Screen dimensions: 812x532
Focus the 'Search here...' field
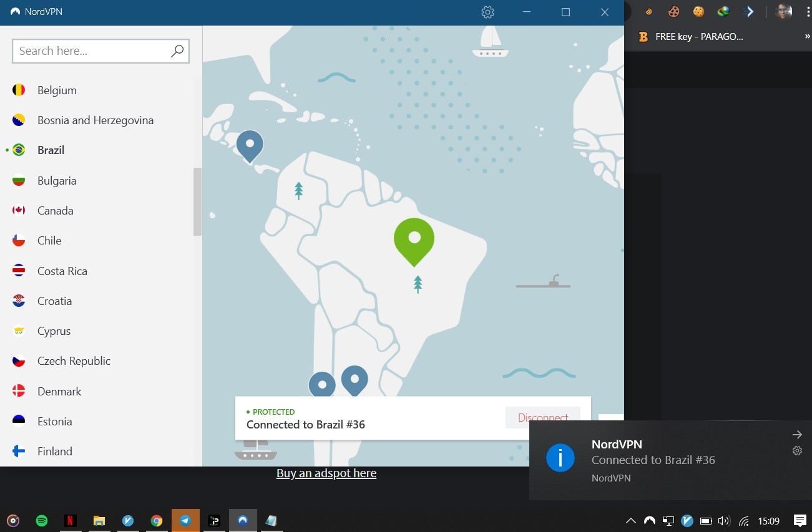(x=90, y=51)
